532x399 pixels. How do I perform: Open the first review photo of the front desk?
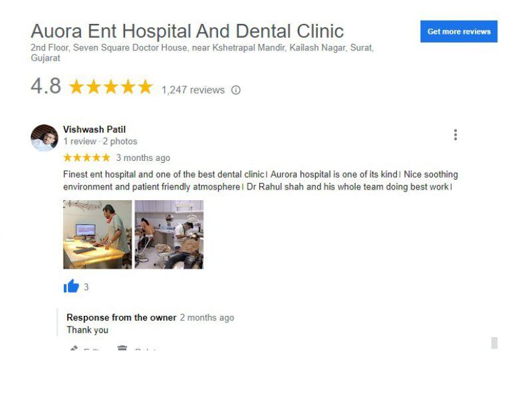click(x=97, y=235)
